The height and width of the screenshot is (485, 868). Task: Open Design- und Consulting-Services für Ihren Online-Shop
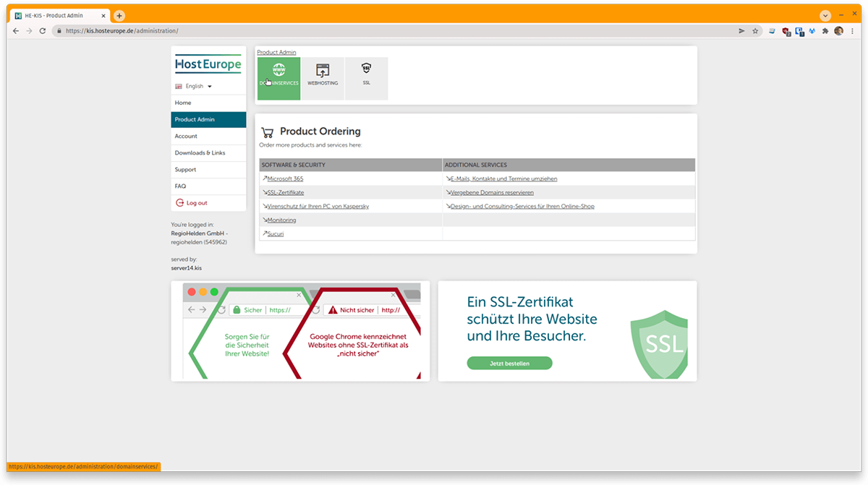point(522,206)
